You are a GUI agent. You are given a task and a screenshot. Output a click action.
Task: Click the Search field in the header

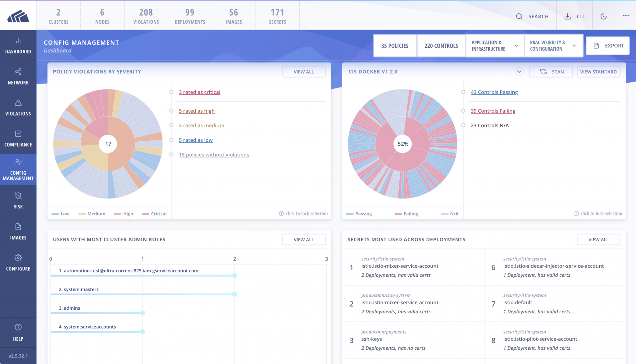coord(533,16)
